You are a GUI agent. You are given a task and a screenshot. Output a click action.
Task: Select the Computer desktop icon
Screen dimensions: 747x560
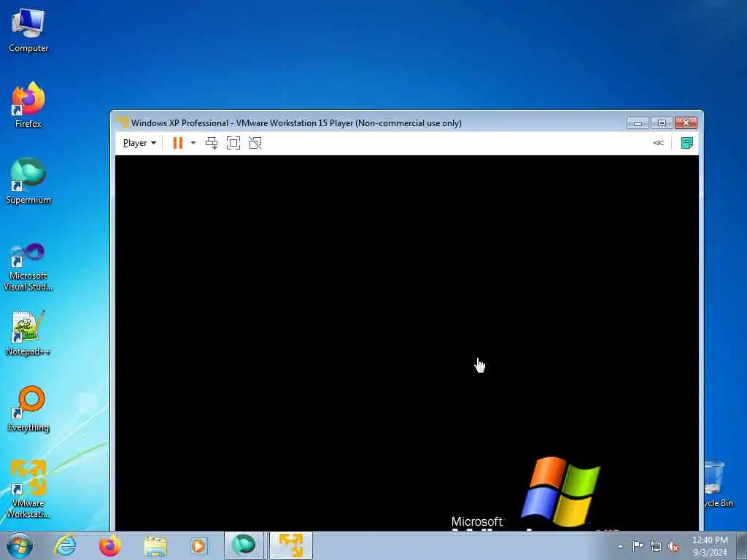[28, 30]
